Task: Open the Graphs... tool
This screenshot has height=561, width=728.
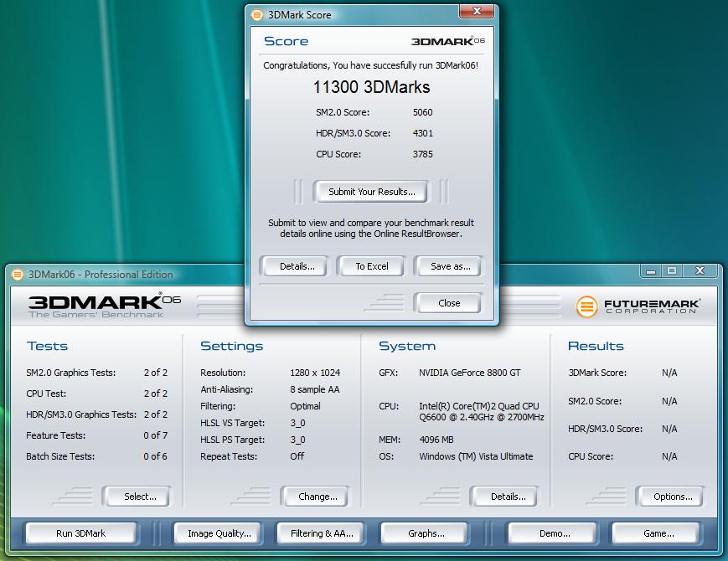Action: pos(426,533)
